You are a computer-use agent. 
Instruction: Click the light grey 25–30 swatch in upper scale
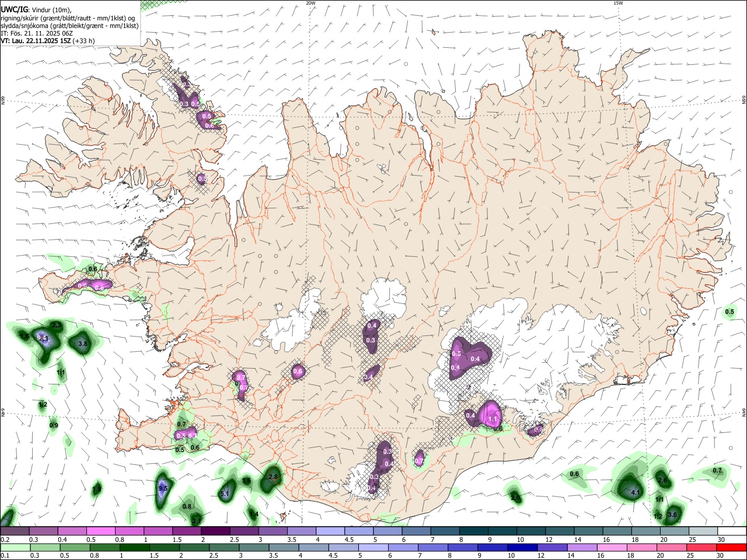point(703,531)
